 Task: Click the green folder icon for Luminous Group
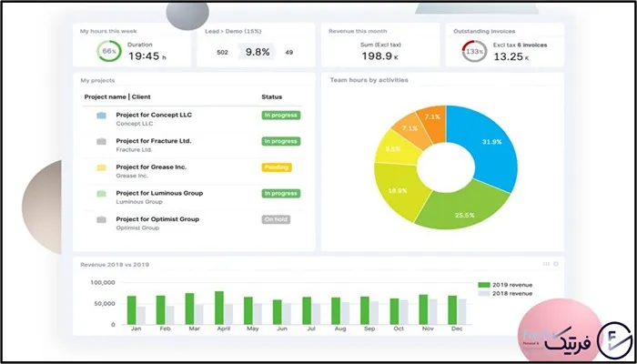coord(101,194)
